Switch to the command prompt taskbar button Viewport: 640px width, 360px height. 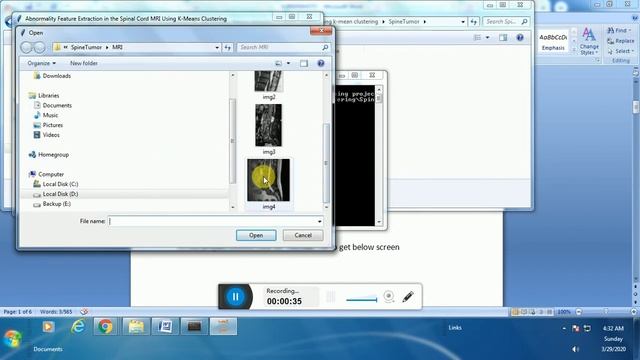click(x=194, y=327)
